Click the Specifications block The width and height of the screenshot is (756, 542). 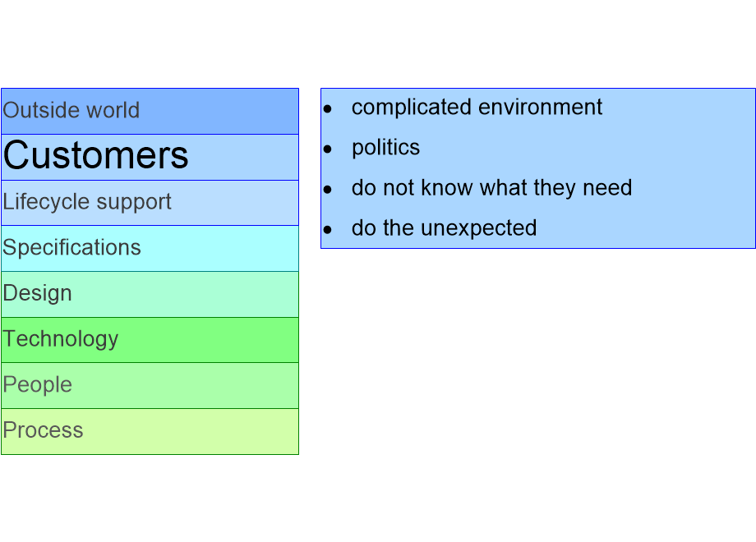pyautogui.click(x=150, y=249)
